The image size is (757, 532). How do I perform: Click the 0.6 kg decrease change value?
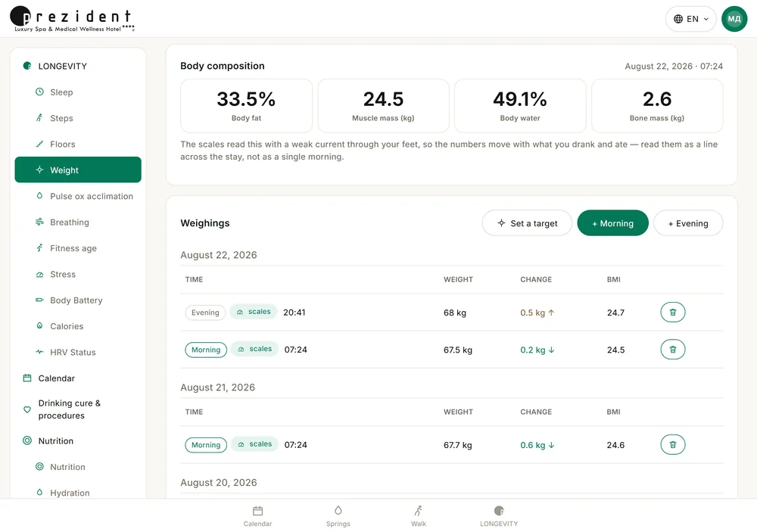click(537, 445)
